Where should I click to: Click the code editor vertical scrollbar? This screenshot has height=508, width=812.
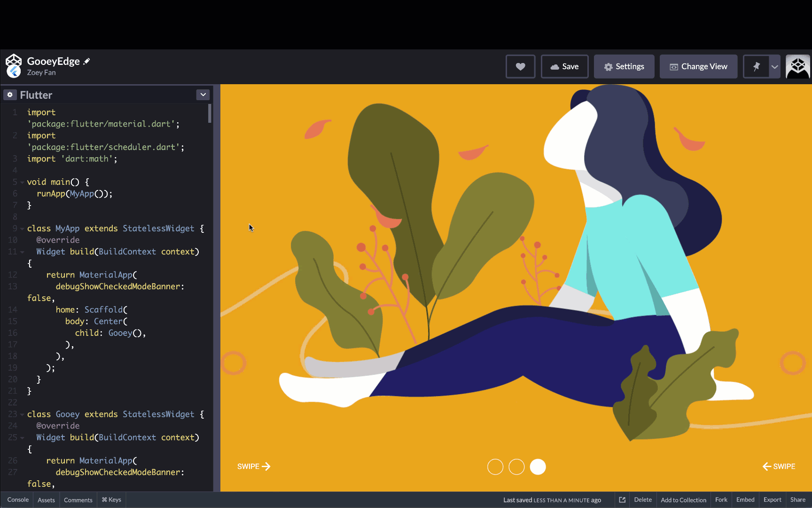click(210, 114)
